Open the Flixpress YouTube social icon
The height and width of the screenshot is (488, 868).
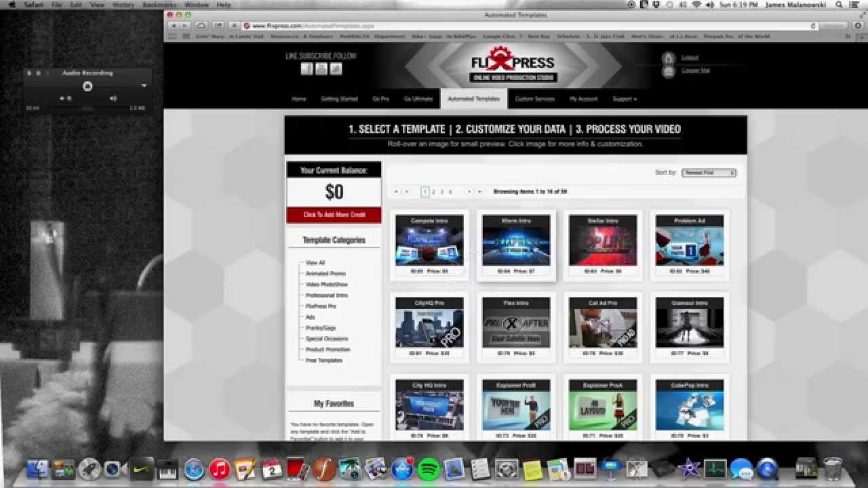(321, 68)
